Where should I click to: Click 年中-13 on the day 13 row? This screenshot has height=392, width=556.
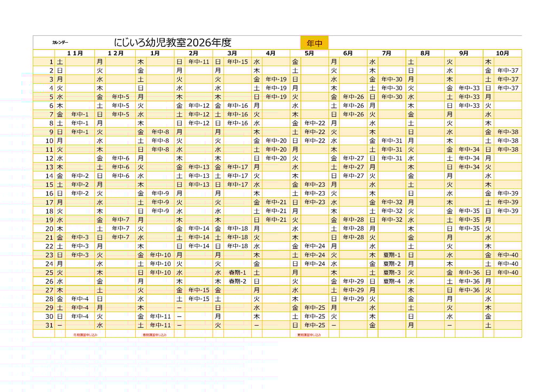(199, 167)
